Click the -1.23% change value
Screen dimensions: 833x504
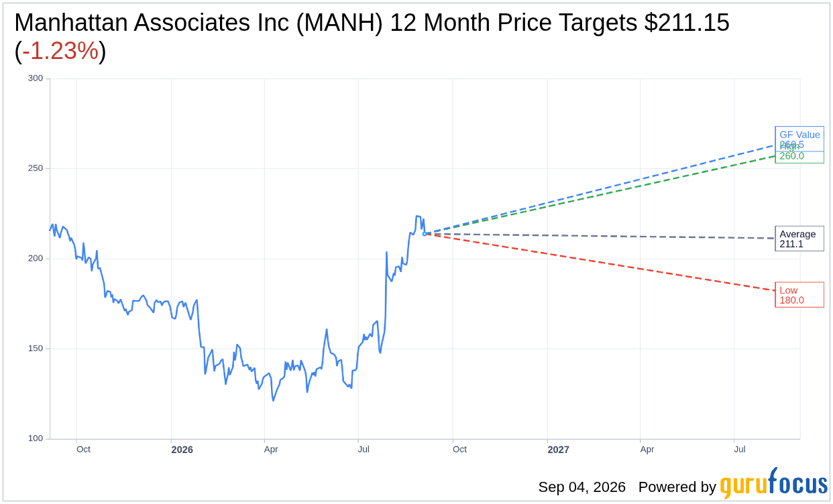point(60,51)
